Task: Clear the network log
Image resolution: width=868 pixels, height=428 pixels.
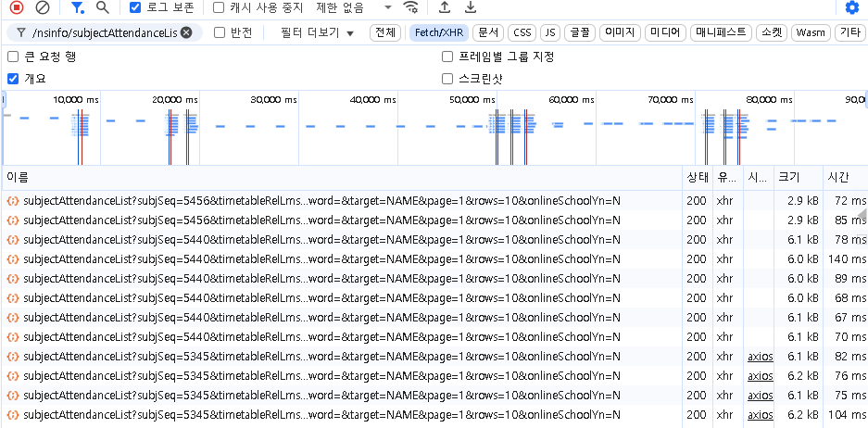Action: click(x=43, y=7)
